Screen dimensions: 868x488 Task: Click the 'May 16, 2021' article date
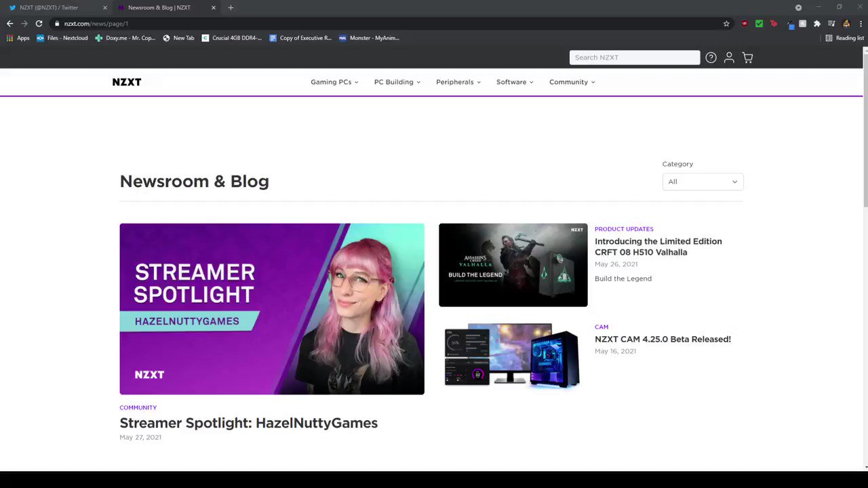pos(616,351)
